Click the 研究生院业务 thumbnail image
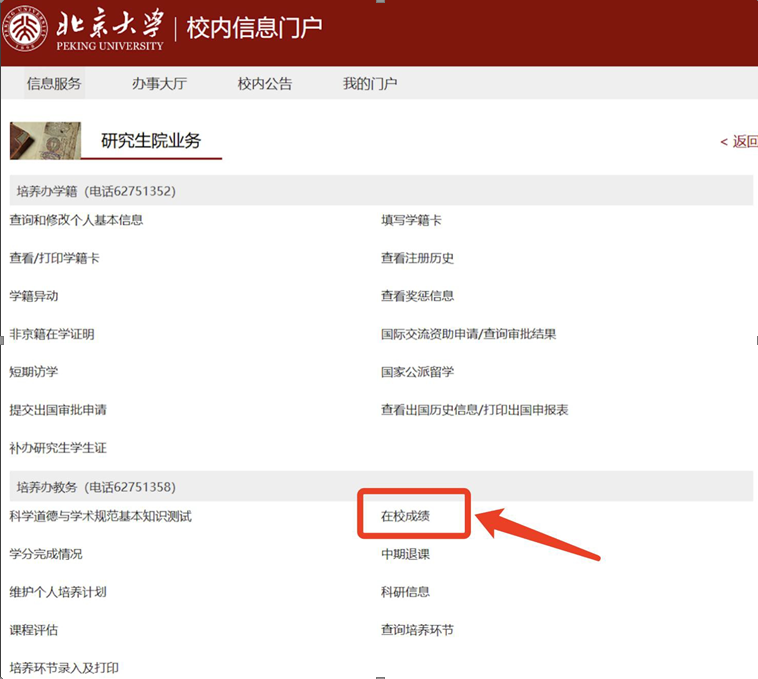The height and width of the screenshot is (679, 758). click(x=45, y=141)
